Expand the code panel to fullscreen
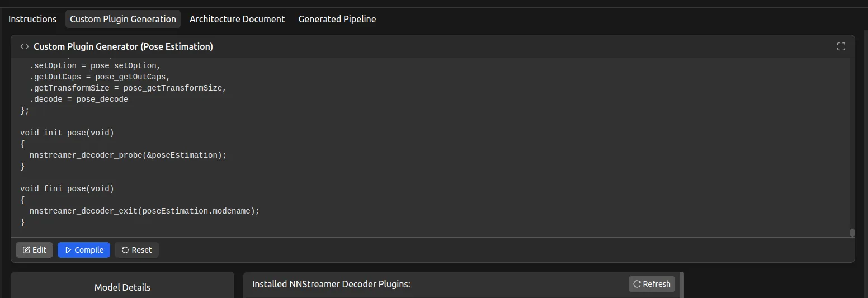The height and width of the screenshot is (298, 868). 841,46
